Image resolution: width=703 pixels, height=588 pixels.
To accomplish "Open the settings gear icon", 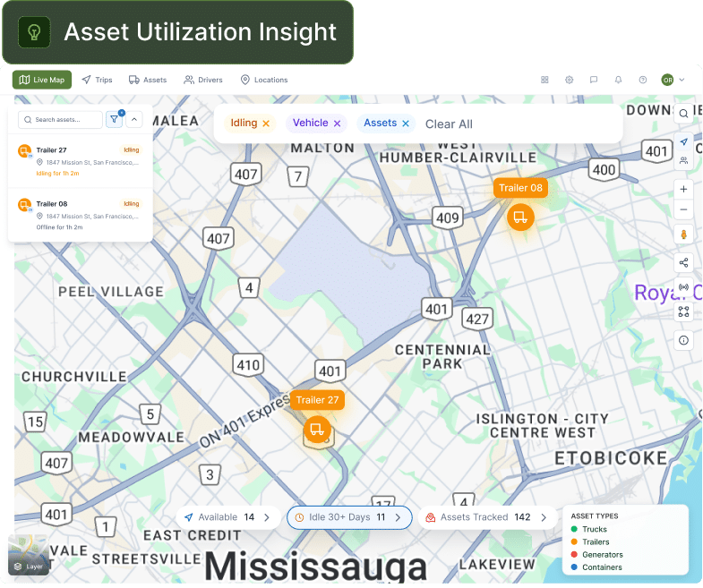I will coord(569,80).
